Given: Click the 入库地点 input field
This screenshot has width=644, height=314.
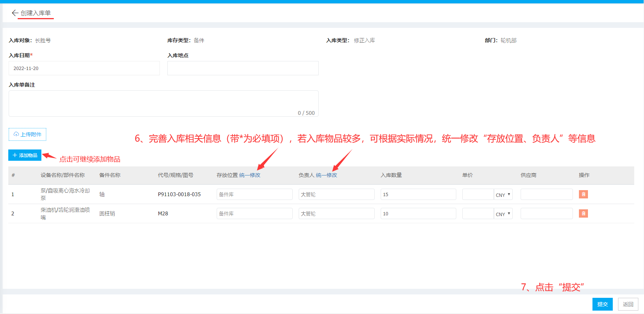Looking at the screenshot, I should [x=243, y=68].
